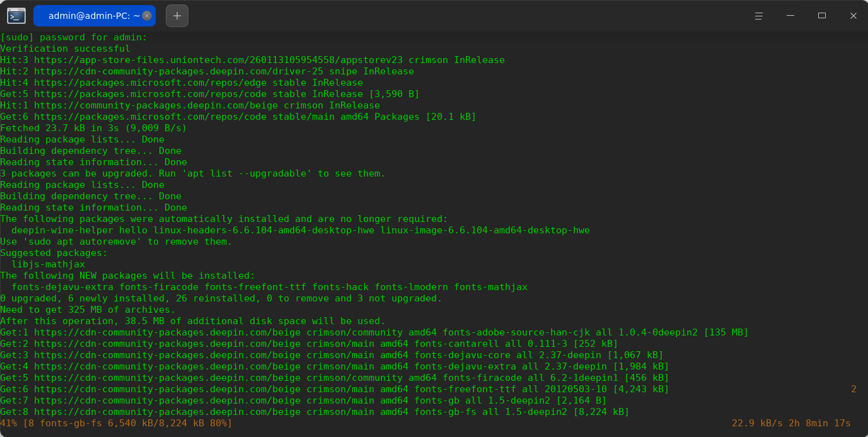Open the terminal hamburger menu
This screenshot has width=868, height=437.
[759, 16]
